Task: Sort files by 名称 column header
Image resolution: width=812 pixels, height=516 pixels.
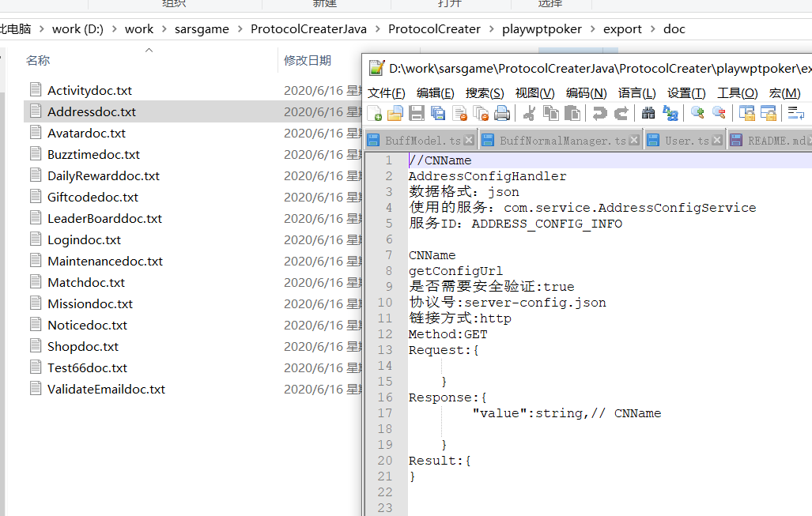Action: [x=38, y=61]
